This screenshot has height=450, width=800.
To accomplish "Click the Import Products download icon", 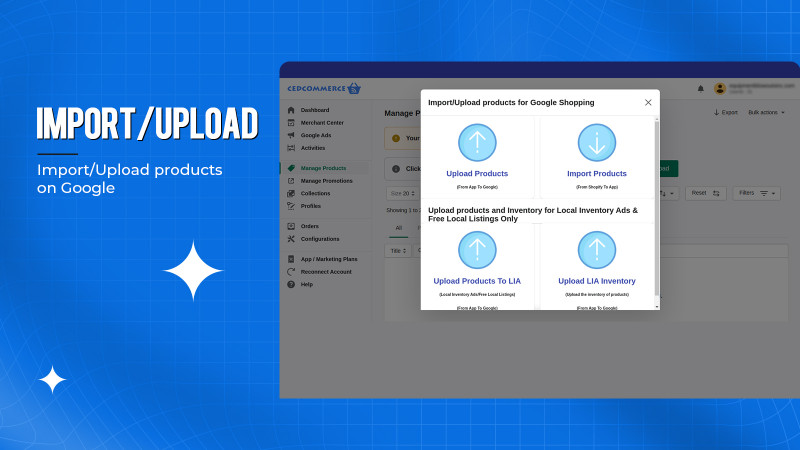I will click(597, 143).
